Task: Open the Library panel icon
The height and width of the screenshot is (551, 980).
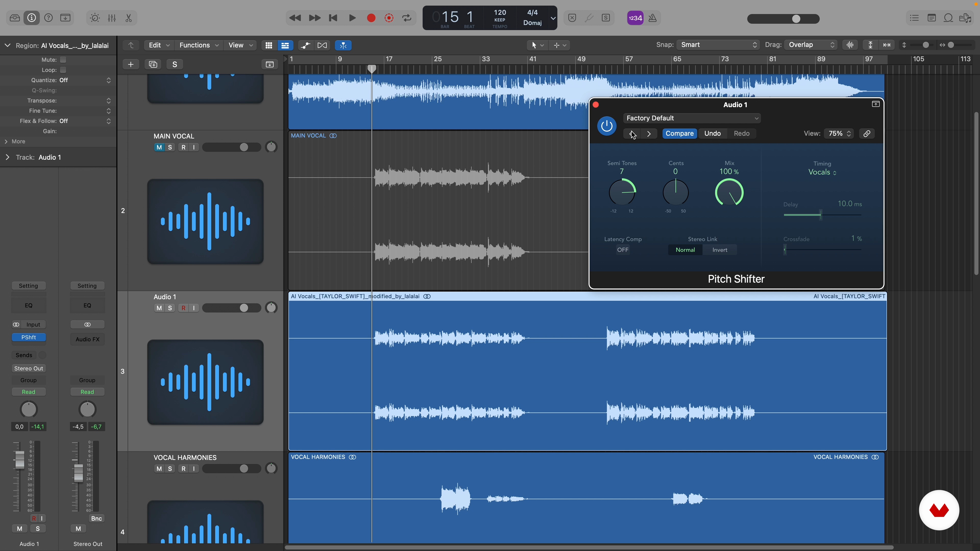Action: pyautogui.click(x=15, y=18)
